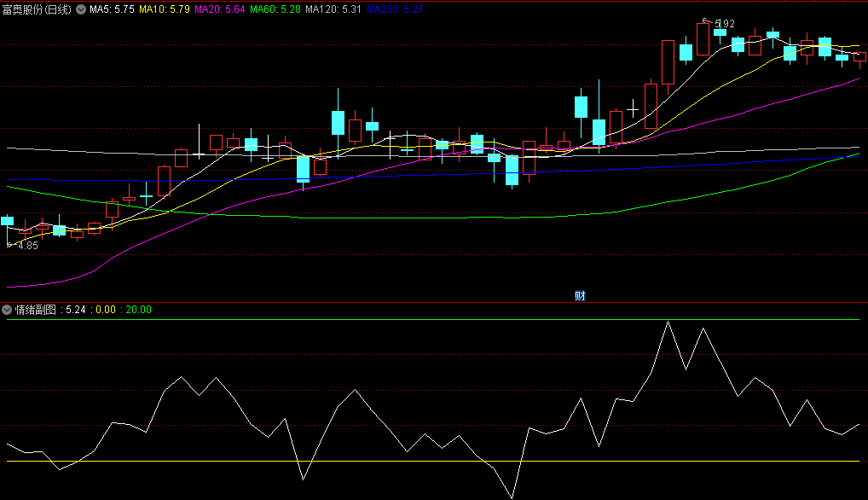Click the 5.24 indicator value
This screenshot has width=868, height=500.
click(76, 310)
